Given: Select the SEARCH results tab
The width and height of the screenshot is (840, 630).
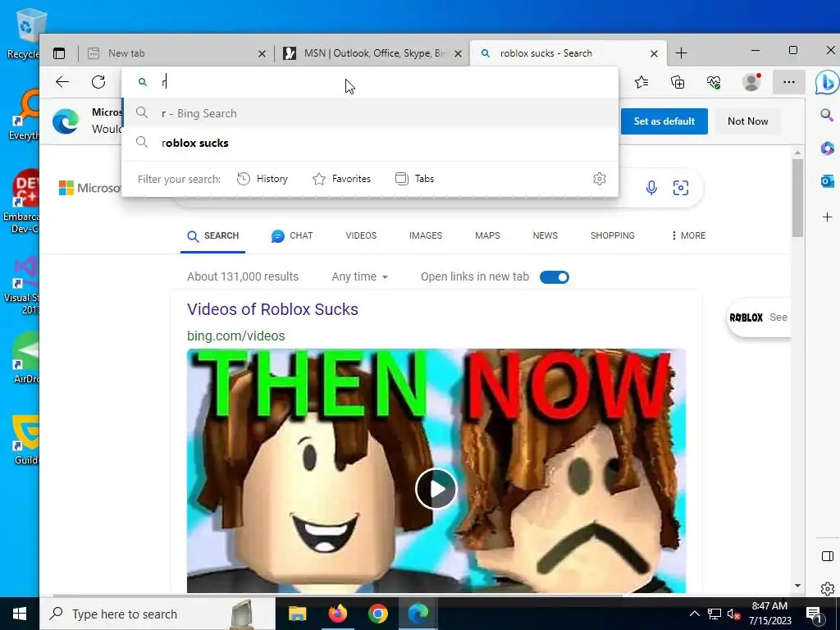Looking at the screenshot, I should click(x=212, y=235).
